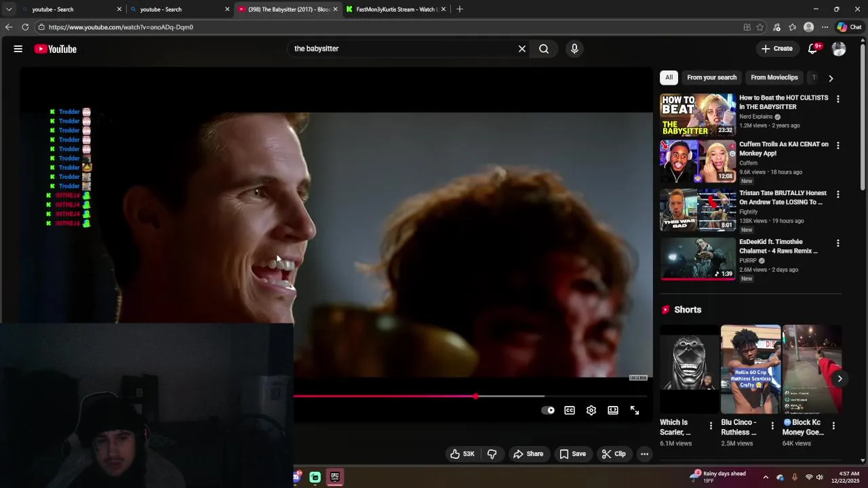The width and height of the screenshot is (868, 488).
Task: Open options for Tristan Tate video
Action: pyautogui.click(x=837, y=195)
